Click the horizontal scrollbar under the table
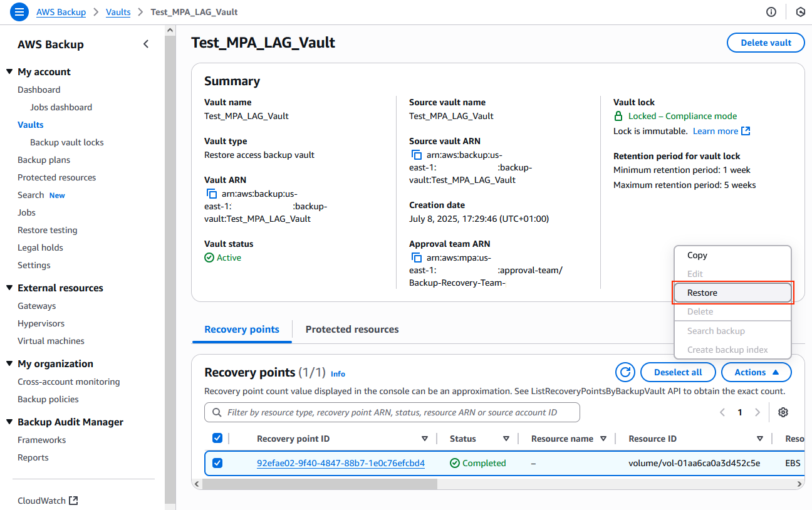This screenshot has height=510, width=812. point(320,484)
